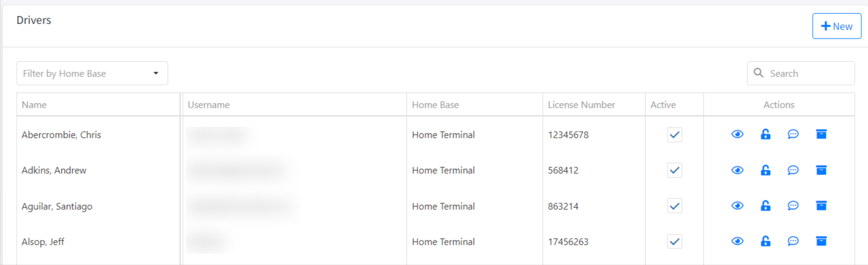Screen dimensions: 868x265
Task: View details for Abercrombie, Chris with eye icon
Action: click(x=737, y=135)
